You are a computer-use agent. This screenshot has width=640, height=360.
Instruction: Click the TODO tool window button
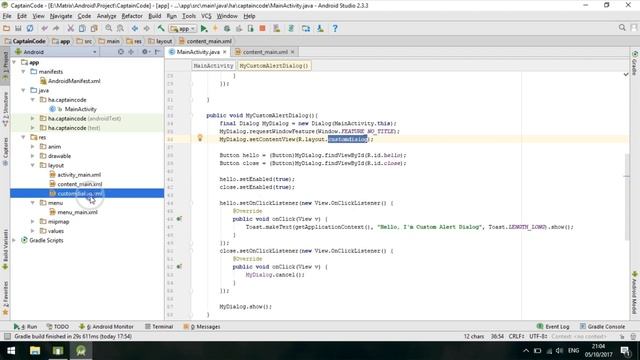point(58,327)
